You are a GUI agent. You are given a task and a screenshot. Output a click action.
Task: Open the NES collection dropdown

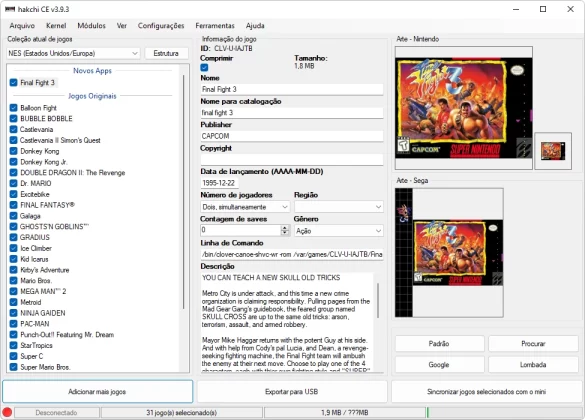pos(73,53)
